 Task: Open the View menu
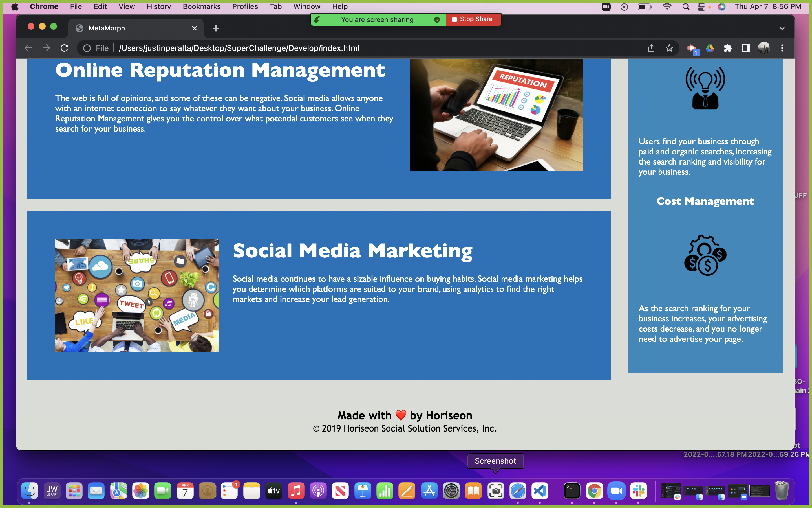tap(127, 6)
